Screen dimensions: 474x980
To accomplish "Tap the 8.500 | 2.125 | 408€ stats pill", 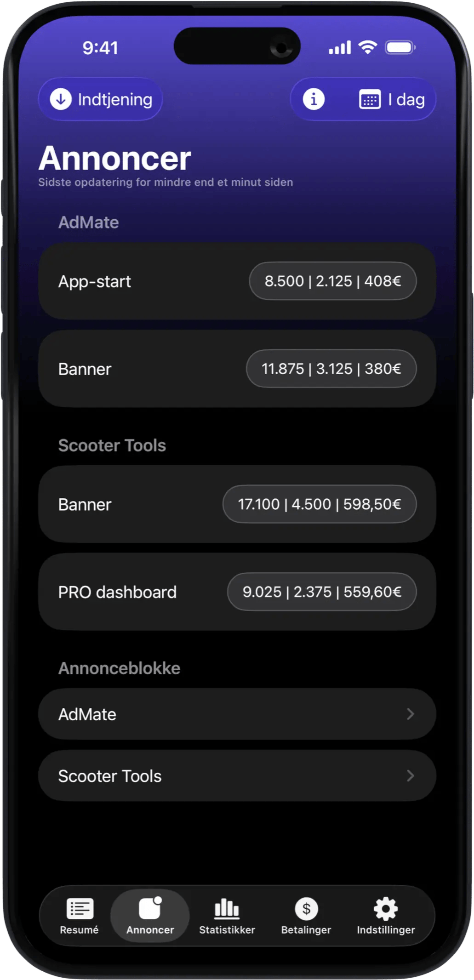I will point(332,281).
